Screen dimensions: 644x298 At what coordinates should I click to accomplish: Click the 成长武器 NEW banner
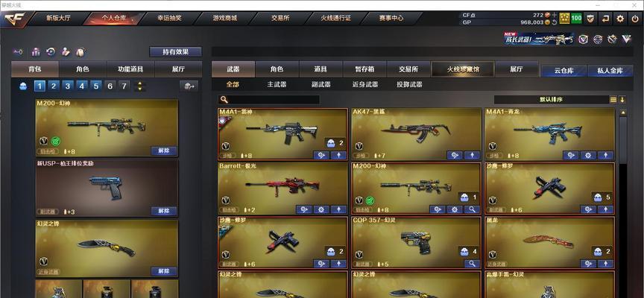[539, 39]
